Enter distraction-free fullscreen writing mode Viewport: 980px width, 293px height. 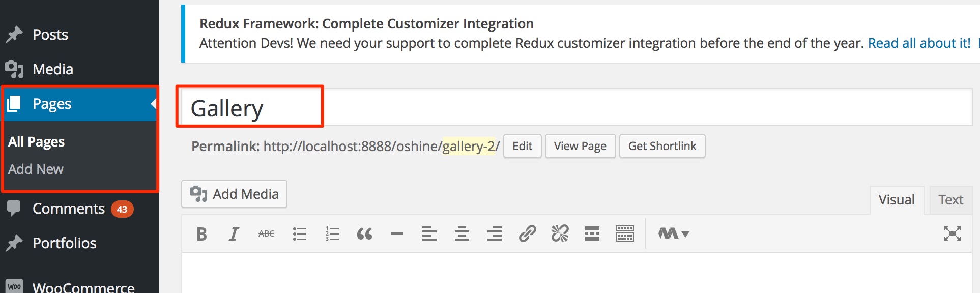[952, 234]
